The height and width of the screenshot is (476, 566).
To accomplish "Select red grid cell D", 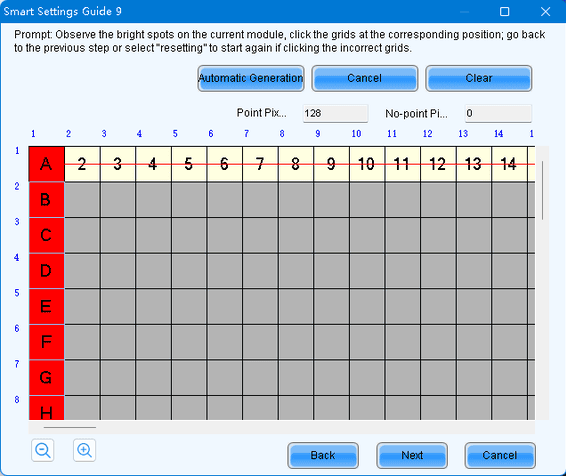I will (47, 271).
